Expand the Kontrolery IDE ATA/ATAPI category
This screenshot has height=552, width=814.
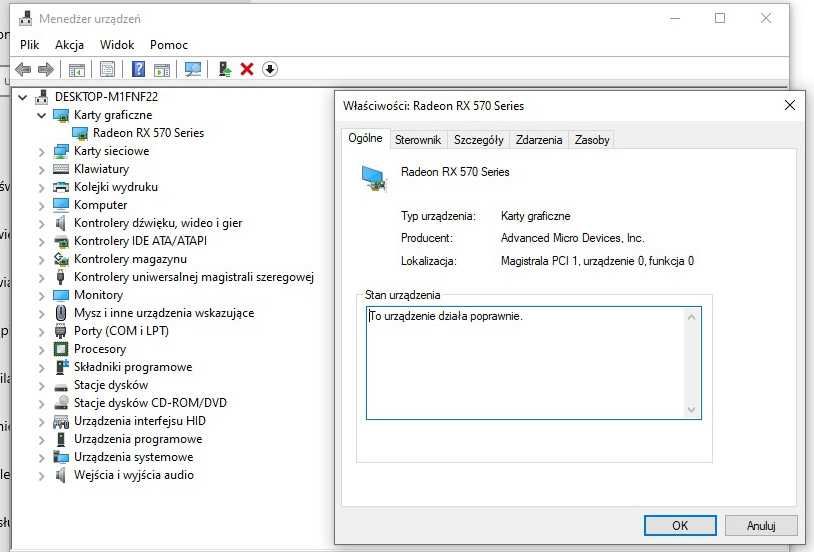click(42, 241)
